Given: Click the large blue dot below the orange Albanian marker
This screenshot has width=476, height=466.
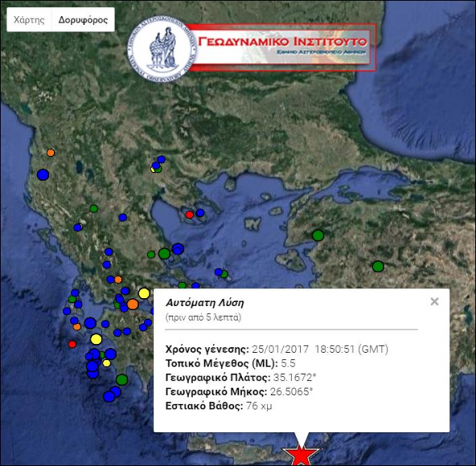Looking at the screenshot, I should pyautogui.click(x=43, y=174).
